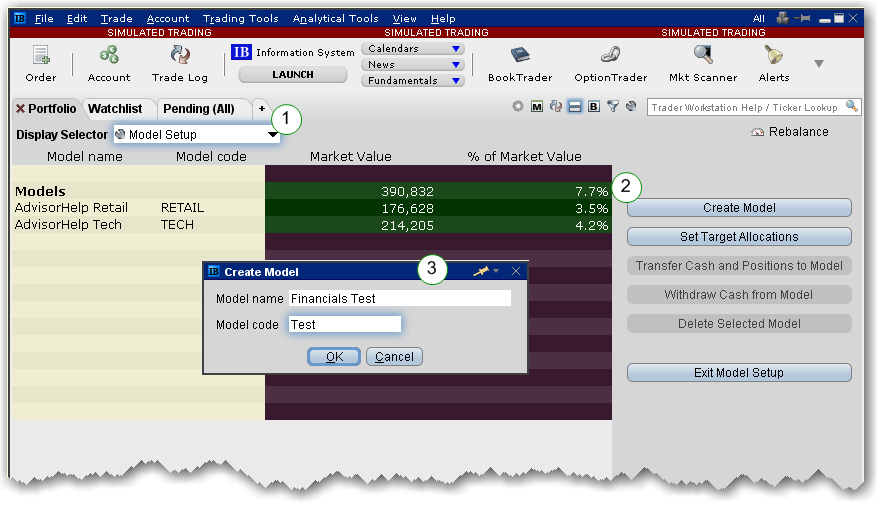
Task: Click the Set Target Allocations button
Action: (739, 237)
